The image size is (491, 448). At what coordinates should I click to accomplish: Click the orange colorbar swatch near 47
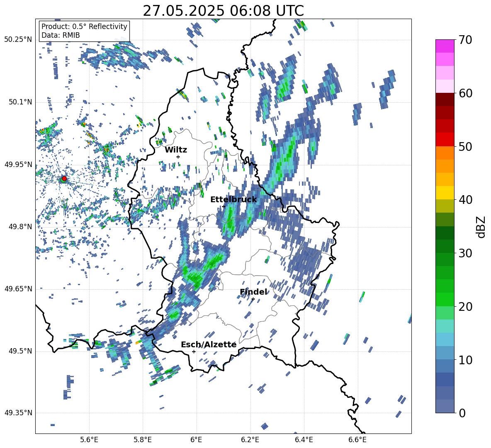tap(445, 166)
